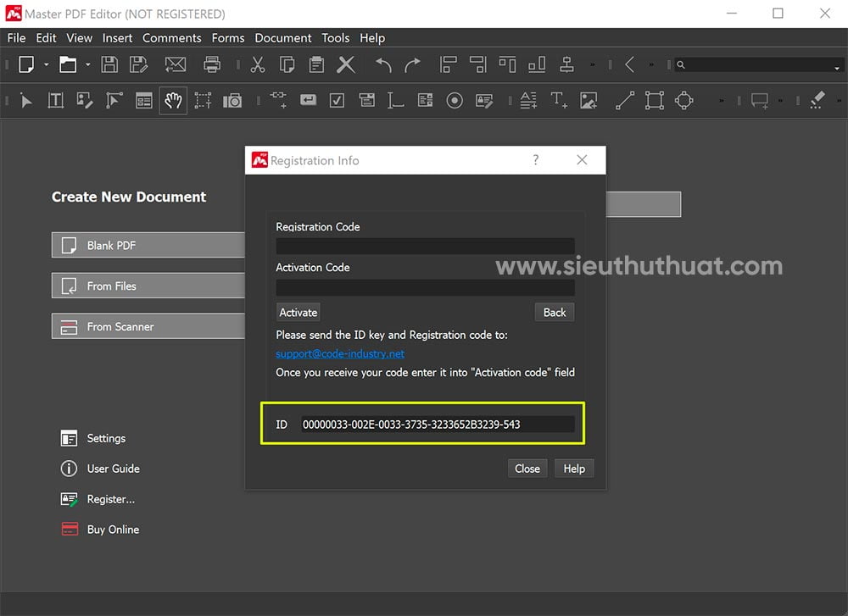Click the Buy Online link

click(x=100, y=530)
